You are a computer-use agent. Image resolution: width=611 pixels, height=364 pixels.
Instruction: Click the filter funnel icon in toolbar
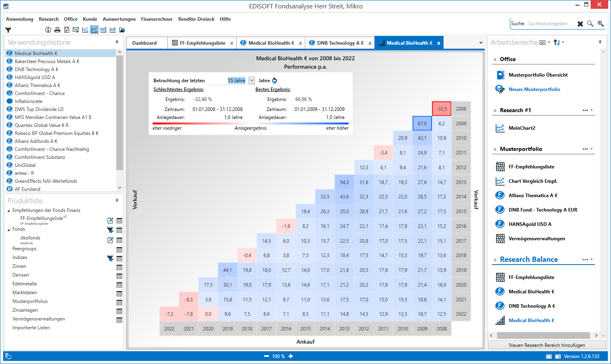(8, 30)
